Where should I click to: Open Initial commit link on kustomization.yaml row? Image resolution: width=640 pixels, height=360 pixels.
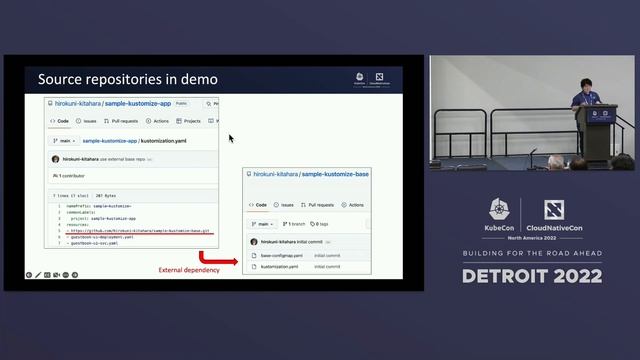(327, 267)
